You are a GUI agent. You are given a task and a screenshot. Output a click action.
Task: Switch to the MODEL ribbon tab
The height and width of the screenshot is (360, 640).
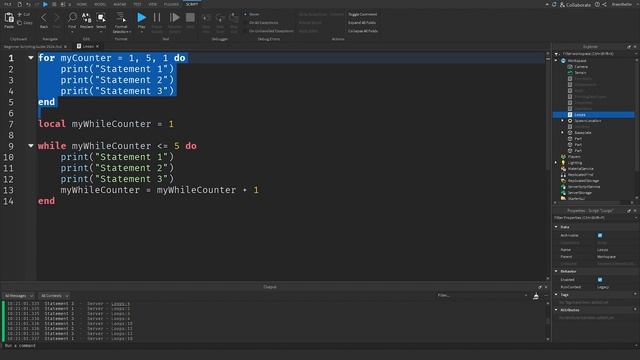coord(100,4)
